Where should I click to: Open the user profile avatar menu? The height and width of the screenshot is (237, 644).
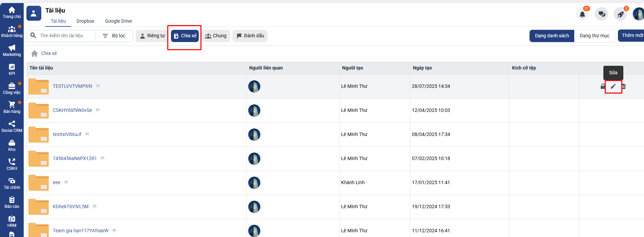[x=638, y=14]
